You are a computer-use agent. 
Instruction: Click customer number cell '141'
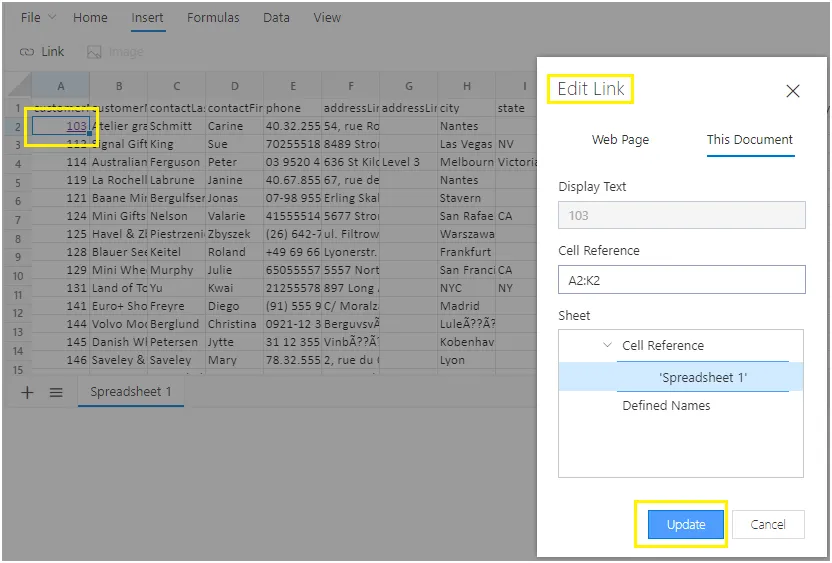pyautogui.click(x=60, y=306)
